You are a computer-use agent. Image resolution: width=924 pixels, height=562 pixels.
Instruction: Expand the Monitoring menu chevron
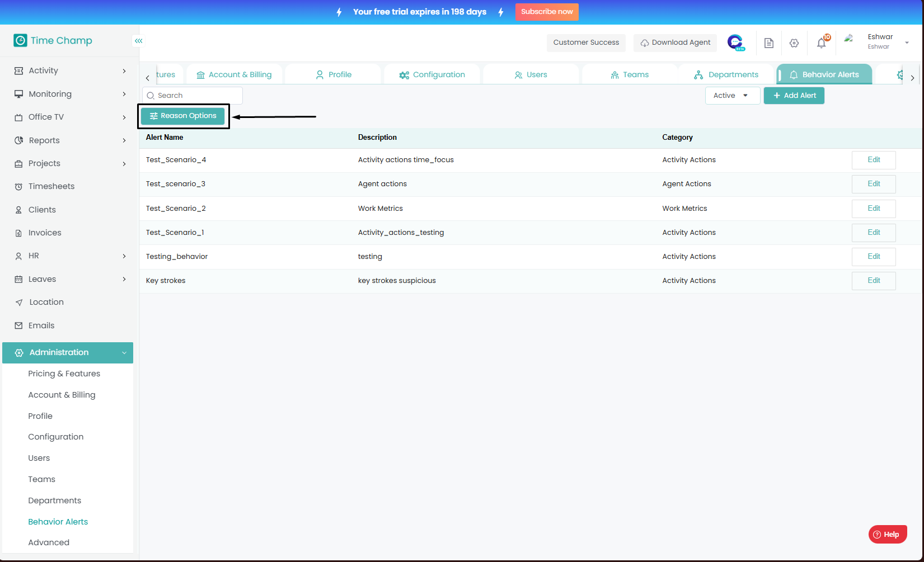click(x=124, y=94)
